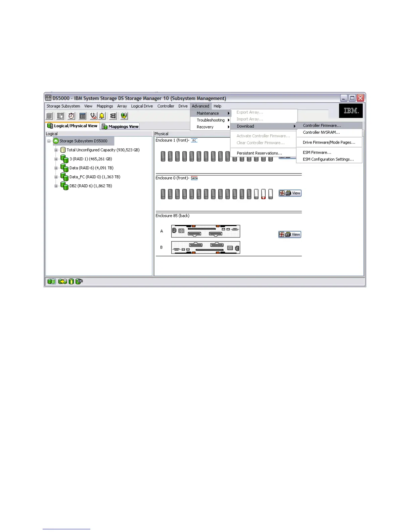Click the server-rack toolbar icon next to bell
The image size is (411, 532).
113,116
